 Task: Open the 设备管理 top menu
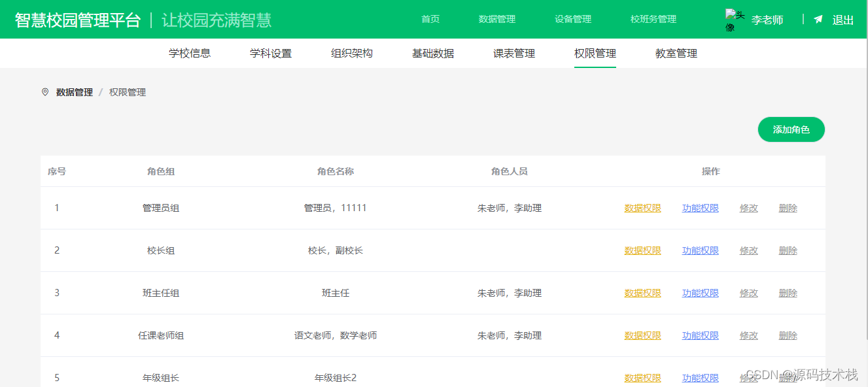pos(573,19)
